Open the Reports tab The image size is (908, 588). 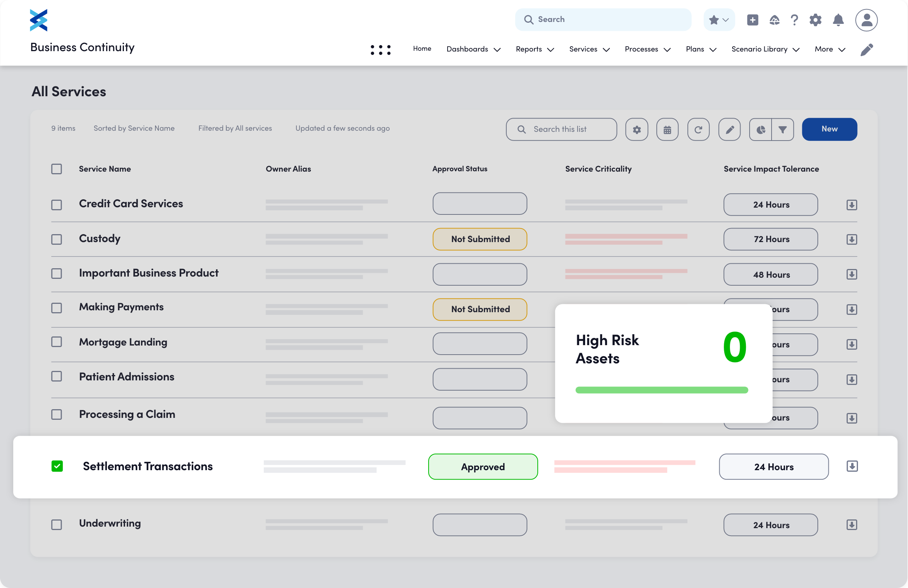[528, 49]
